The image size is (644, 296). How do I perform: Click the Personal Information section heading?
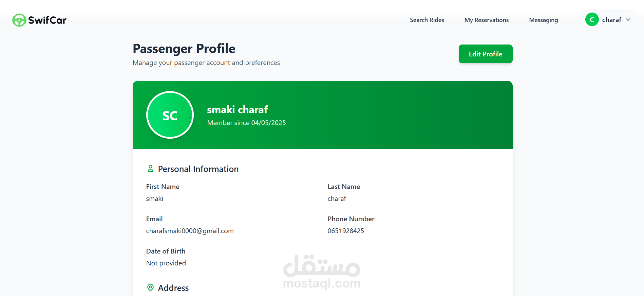[198, 169]
